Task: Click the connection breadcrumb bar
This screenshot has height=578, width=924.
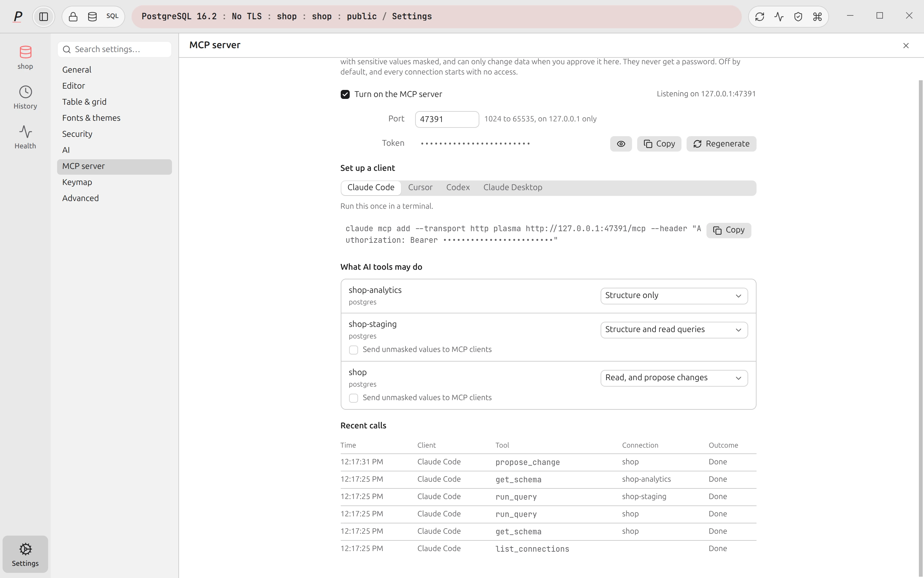Action: (x=436, y=16)
